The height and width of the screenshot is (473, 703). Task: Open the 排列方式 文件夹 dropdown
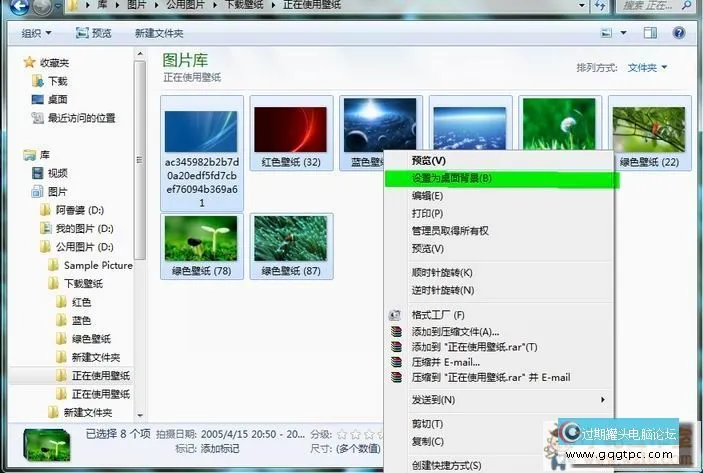point(647,68)
